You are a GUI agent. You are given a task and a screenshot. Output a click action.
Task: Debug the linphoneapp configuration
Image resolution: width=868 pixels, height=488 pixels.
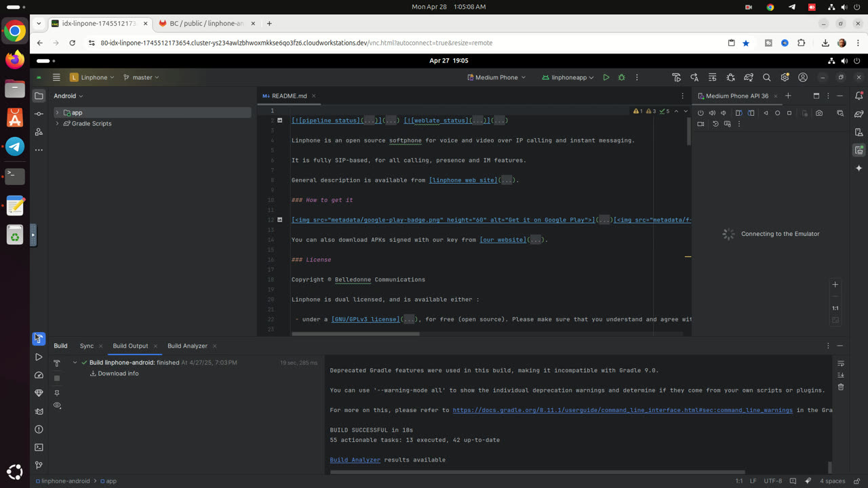click(621, 77)
